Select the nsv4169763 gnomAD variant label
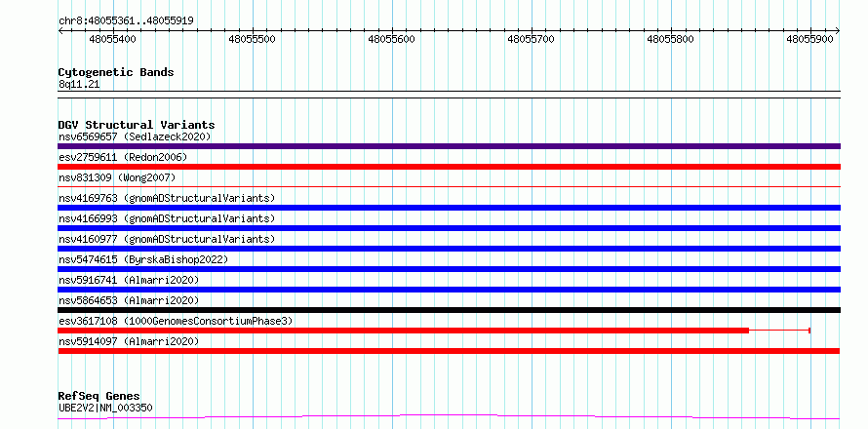This screenshot has width=868, height=429. [167, 198]
